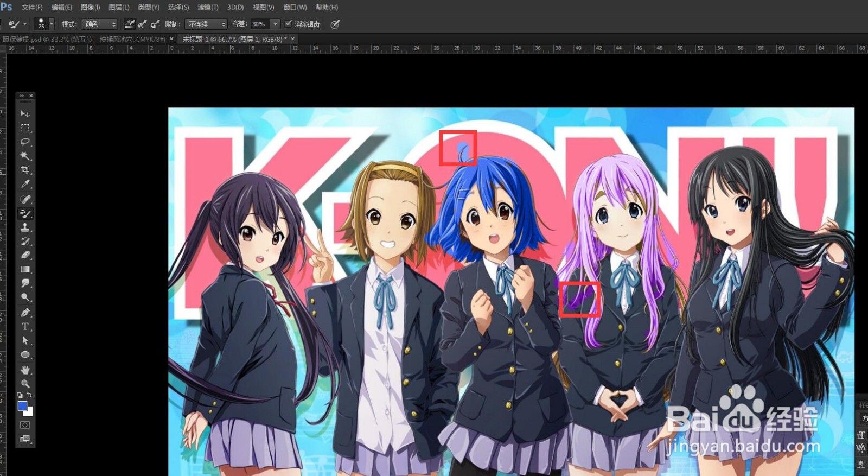The image size is (868, 476).
Task: Open the 选择(S) menu
Action: click(178, 7)
